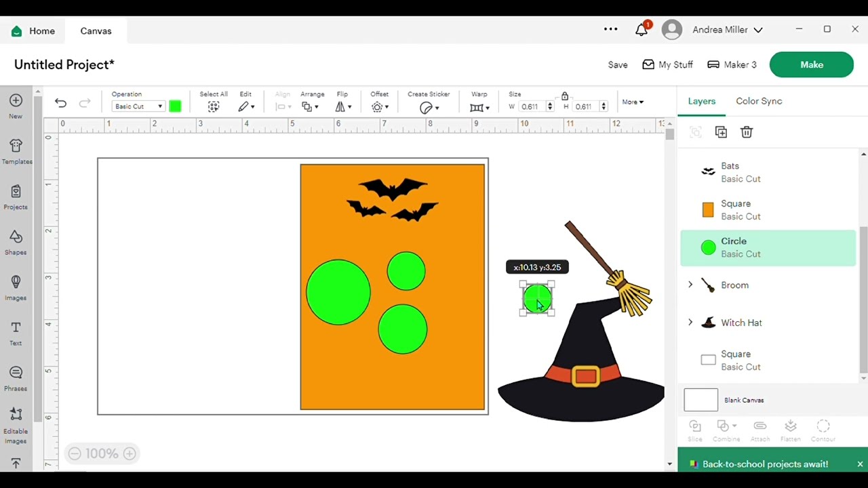Image resolution: width=868 pixels, height=488 pixels.
Task: Select the Bats layer
Action: tap(768, 172)
